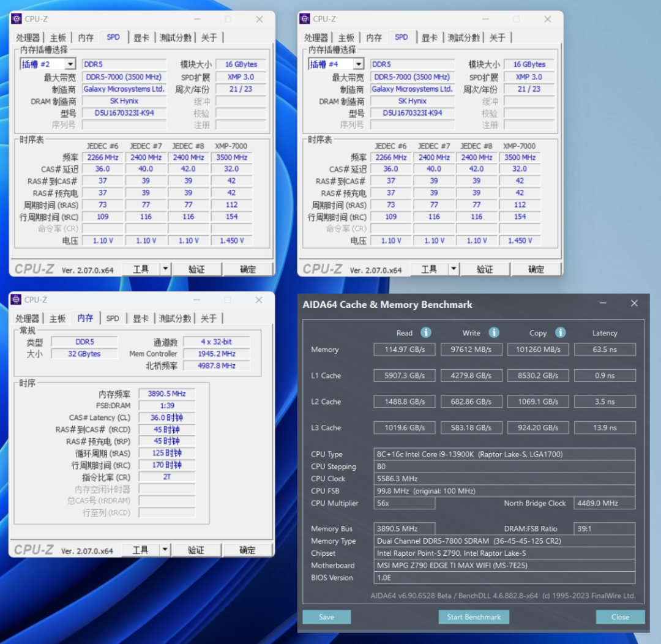Image resolution: width=661 pixels, height=644 pixels.
Task: Click 工具 button in slot #2 window
Action: tap(141, 269)
